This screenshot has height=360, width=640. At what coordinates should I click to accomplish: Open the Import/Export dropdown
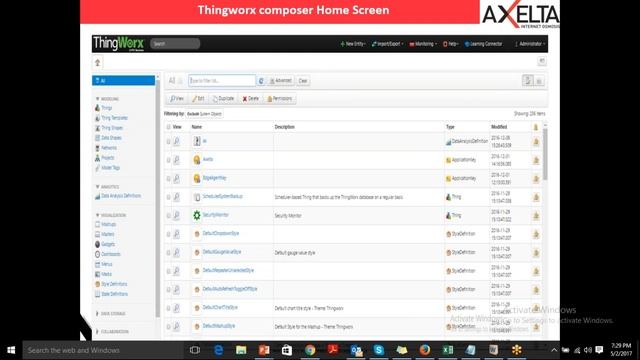click(x=387, y=44)
